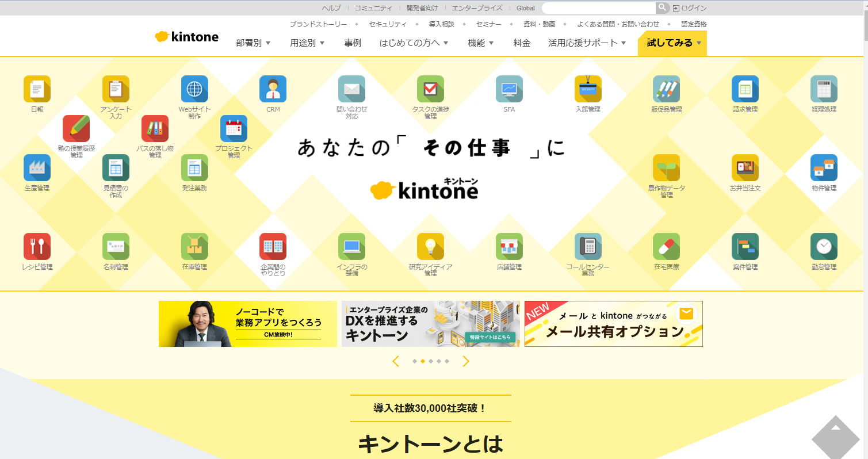868x459 pixels.
Task: Open the CRM person icon
Action: coord(273,89)
